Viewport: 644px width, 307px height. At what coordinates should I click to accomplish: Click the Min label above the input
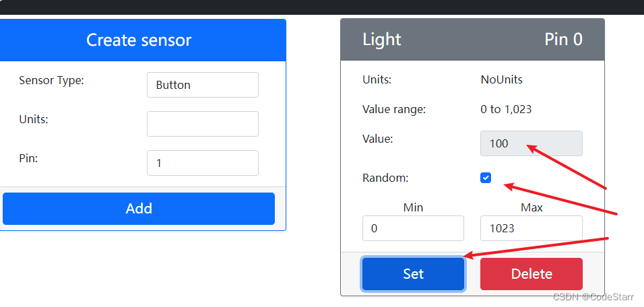[x=413, y=207]
